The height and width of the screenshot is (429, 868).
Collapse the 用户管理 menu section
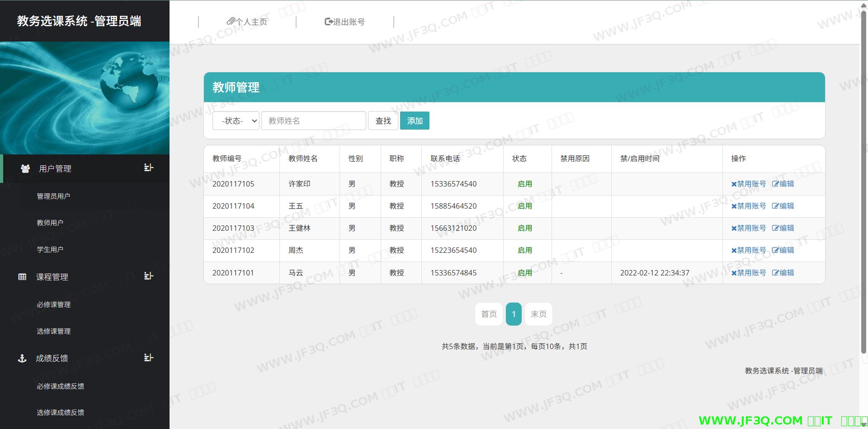[148, 168]
